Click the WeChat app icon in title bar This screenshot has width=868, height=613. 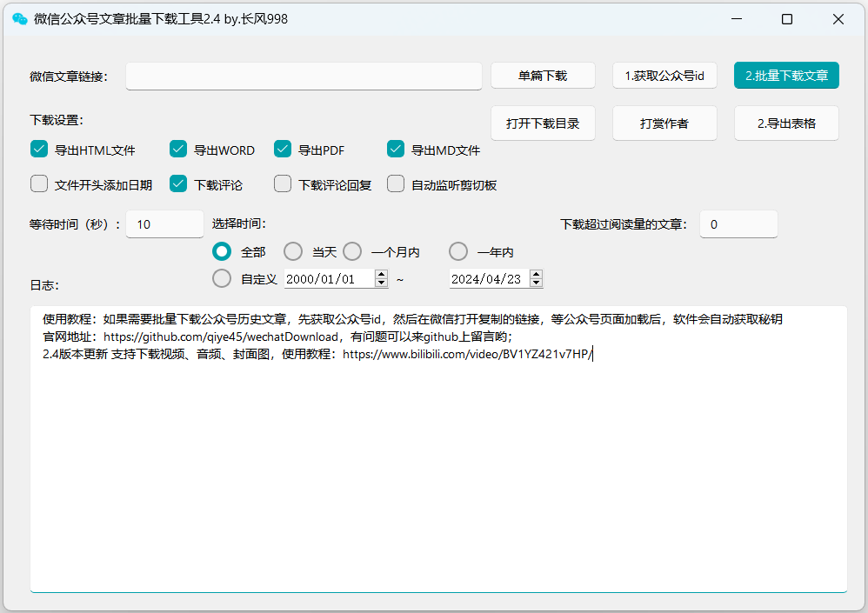coord(20,19)
